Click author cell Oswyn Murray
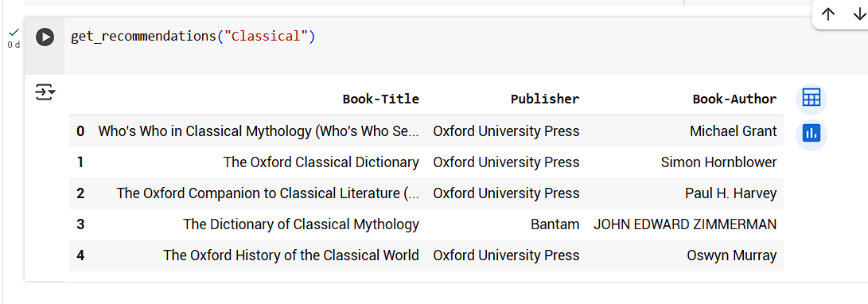Screen dimensions: 868x304 click(732, 255)
